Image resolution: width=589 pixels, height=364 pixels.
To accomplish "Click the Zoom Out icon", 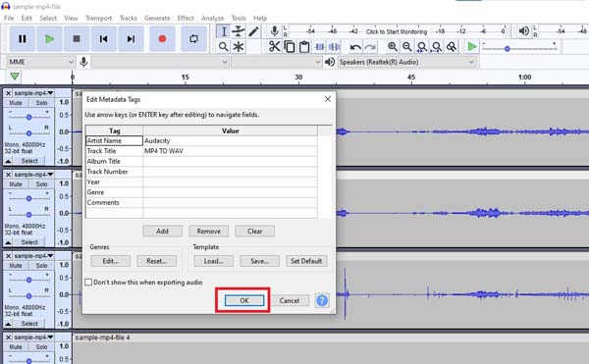I will (406, 46).
